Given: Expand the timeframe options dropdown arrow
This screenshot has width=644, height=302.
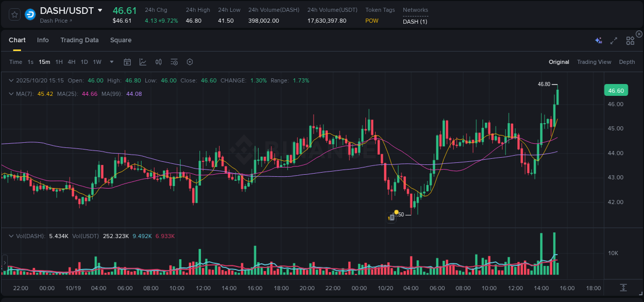Looking at the screenshot, I should coord(111,61).
